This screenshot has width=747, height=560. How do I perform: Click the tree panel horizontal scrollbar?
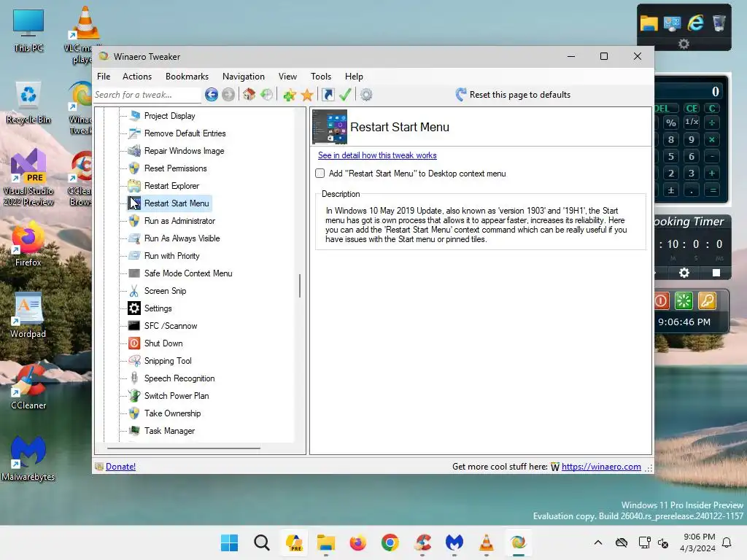click(184, 448)
